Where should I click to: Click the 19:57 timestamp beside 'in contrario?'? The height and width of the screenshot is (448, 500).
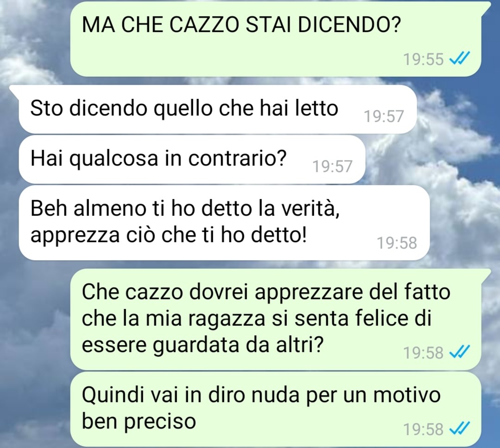(x=333, y=166)
